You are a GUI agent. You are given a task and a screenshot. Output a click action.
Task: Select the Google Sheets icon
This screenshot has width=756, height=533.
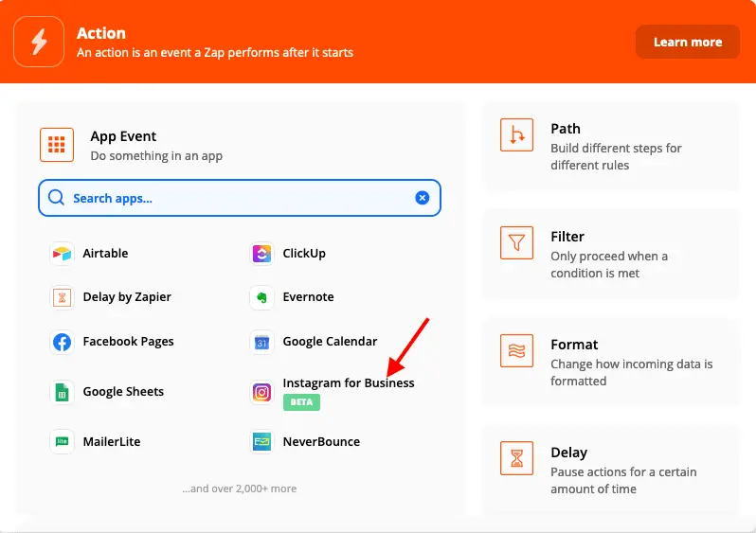(x=62, y=392)
